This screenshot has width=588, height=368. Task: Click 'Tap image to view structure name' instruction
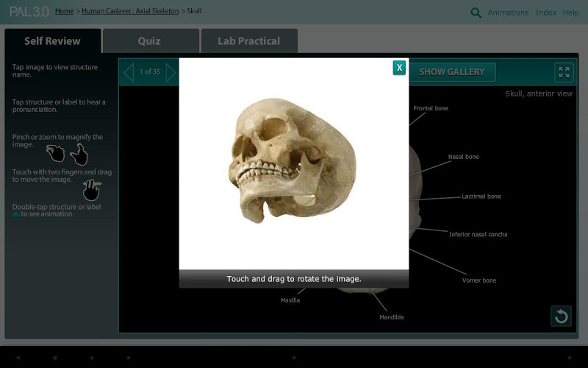coord(54,71)
